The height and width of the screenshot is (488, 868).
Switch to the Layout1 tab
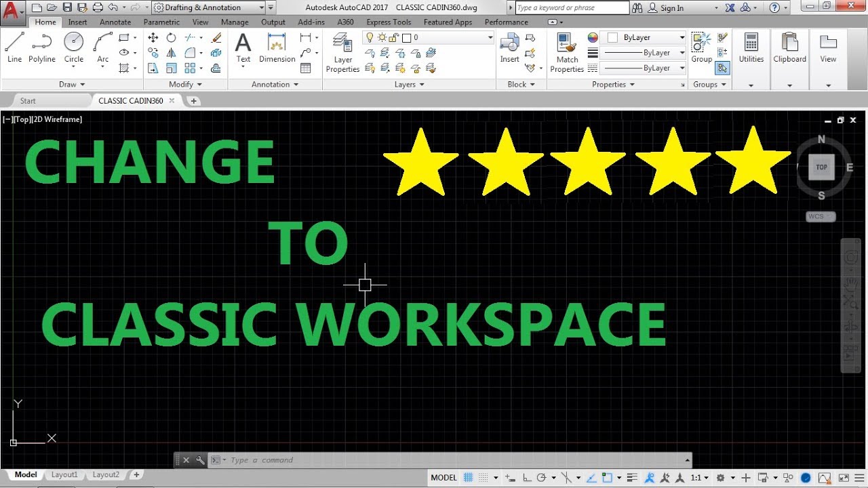[x=64, y=475]
